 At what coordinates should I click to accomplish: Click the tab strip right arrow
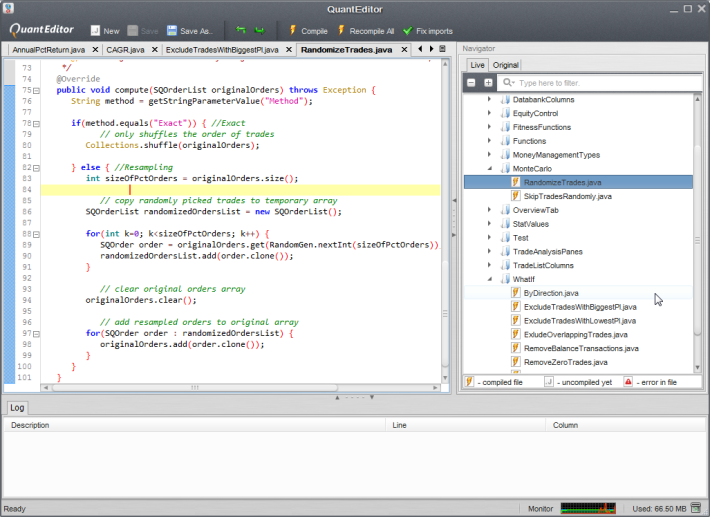tap(432, 49)
